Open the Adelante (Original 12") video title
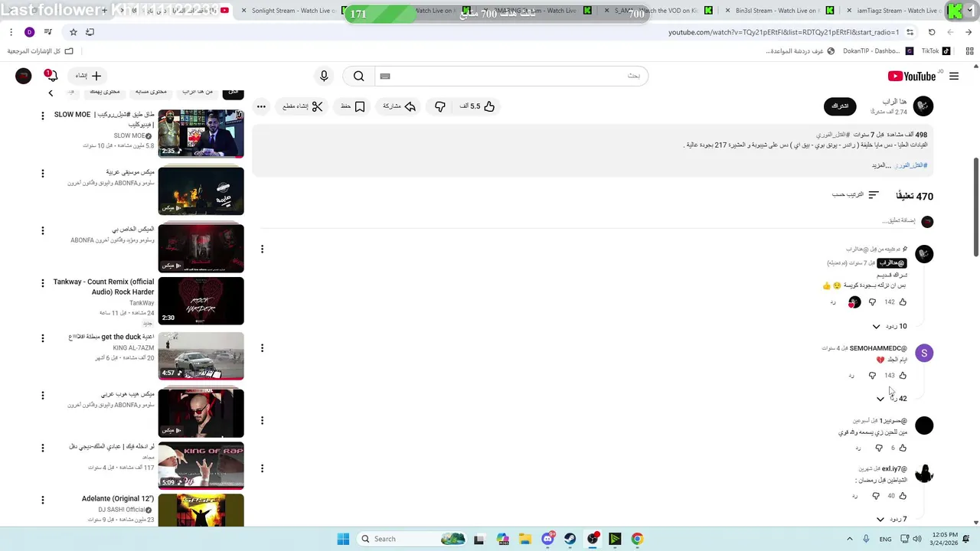This screenshot has width=980, height=551. click(118, 499)
